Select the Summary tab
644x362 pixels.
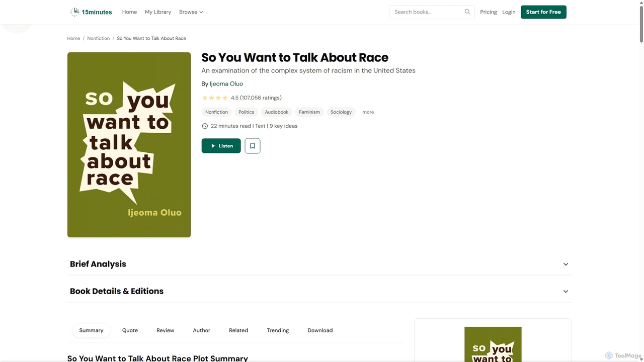point(91,330)
